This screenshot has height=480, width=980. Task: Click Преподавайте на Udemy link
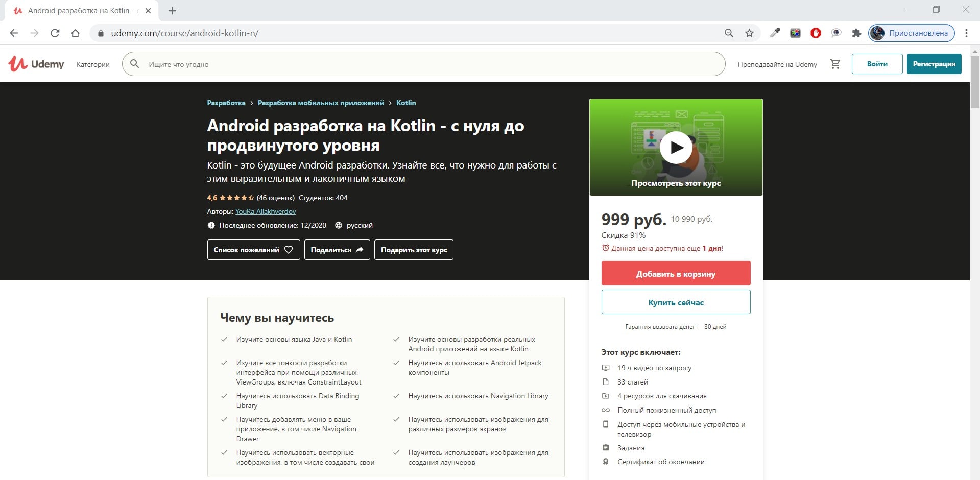click(777, 64)
